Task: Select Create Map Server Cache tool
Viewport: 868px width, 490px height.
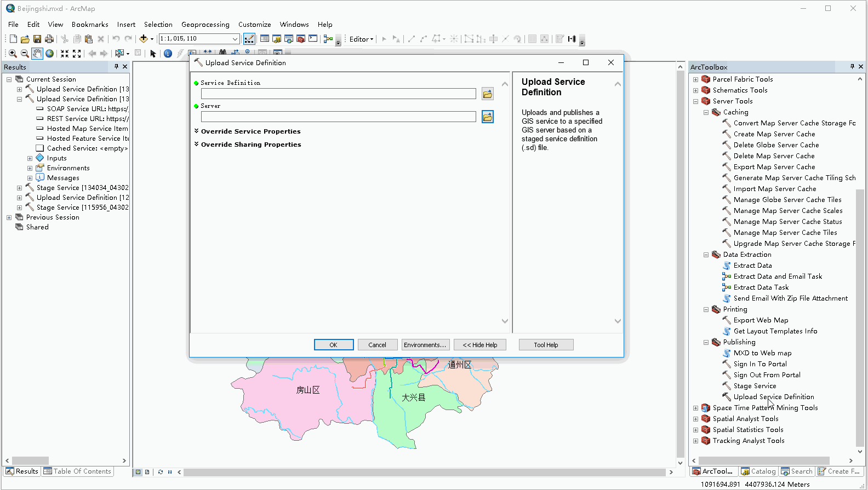Action: (x=774, y=134)
